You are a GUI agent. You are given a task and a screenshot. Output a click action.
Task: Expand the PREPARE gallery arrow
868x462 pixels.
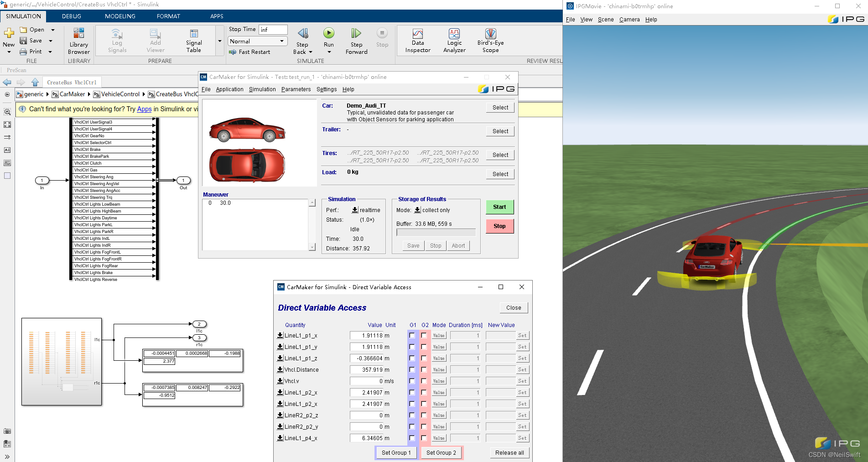pyautogui.click(x=220, y=41)
